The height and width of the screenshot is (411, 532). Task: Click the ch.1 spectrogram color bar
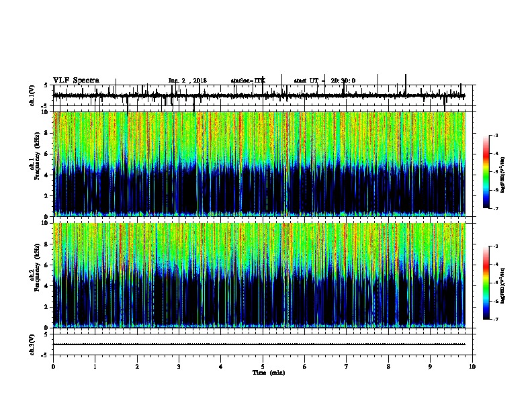click(486, 171)
